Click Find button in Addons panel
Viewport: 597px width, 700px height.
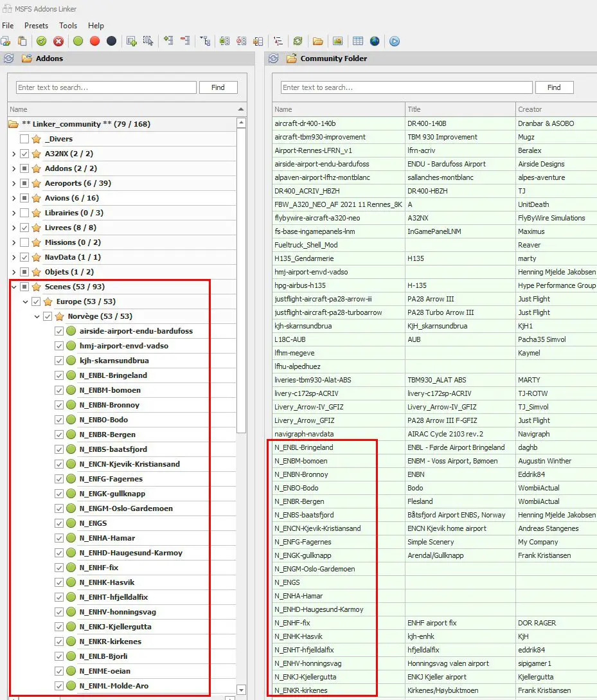[218, 87]
